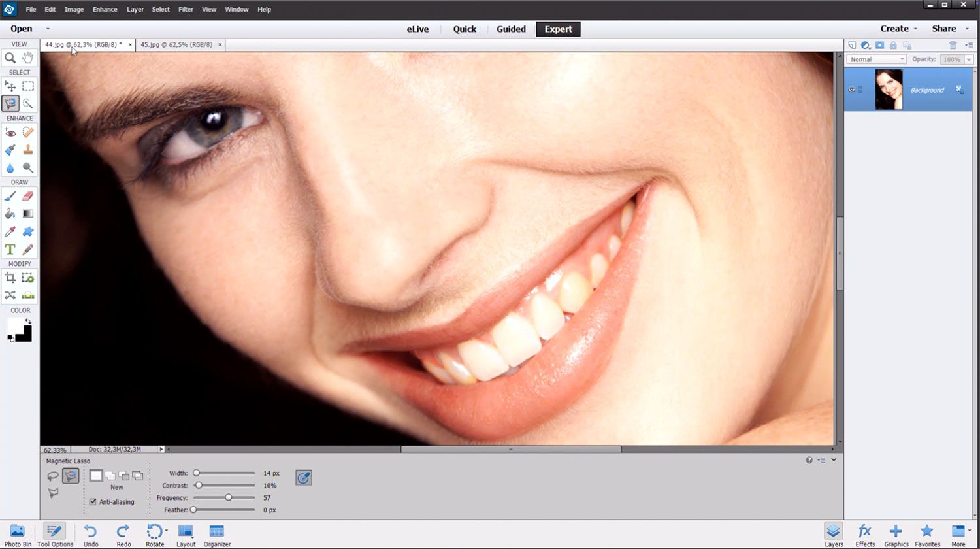The image size is (980, 549).
Task: Hide the Background layer with eye icon
Action: pyautogui.click(x=851, y=90)
